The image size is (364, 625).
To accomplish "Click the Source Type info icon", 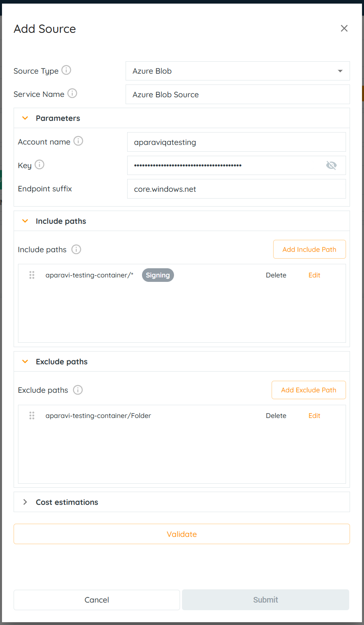I will pos(66,70).
